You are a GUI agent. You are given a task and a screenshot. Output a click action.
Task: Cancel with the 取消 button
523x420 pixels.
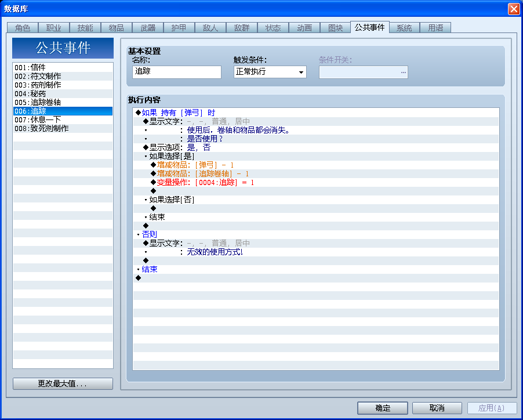tap(437, 408)
